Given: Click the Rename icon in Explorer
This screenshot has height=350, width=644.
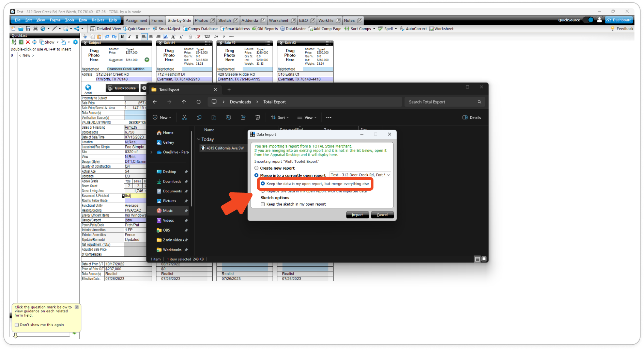Looking at the screenshot, I should [x=228, y=117].
